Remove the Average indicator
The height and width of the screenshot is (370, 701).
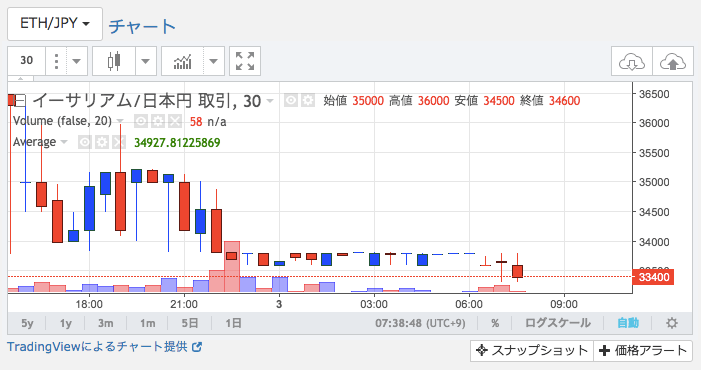[118, 142]
